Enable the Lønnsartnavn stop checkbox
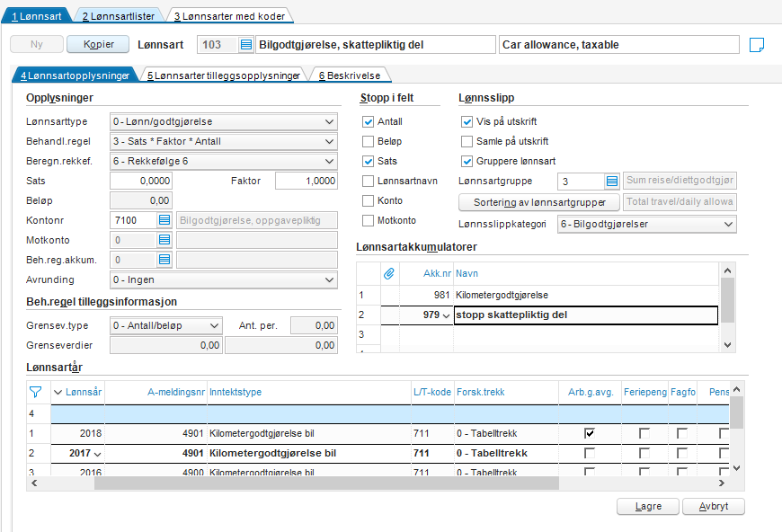The width and height of the screenshot is (782, 532). 368,181
